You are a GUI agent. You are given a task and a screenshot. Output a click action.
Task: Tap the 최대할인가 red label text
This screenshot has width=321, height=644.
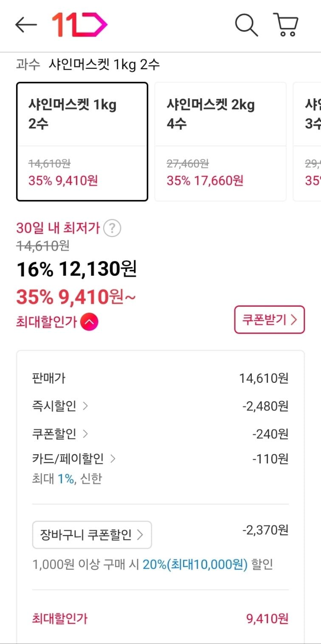46,322
